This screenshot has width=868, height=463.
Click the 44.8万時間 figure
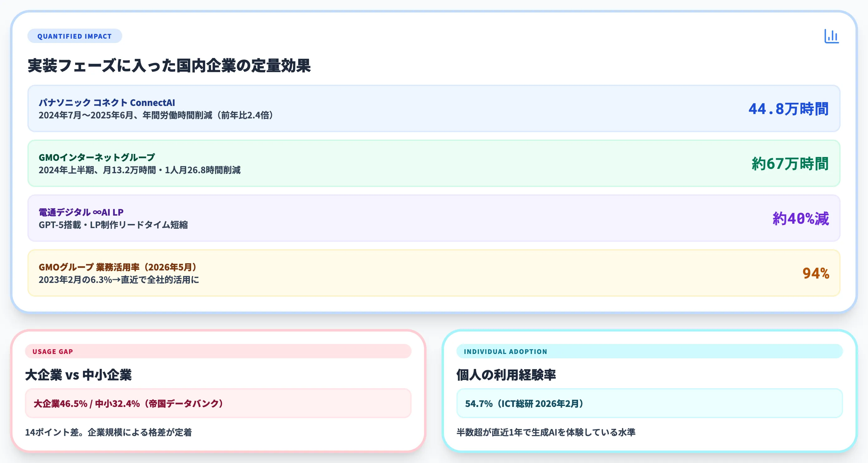[788, 109]
